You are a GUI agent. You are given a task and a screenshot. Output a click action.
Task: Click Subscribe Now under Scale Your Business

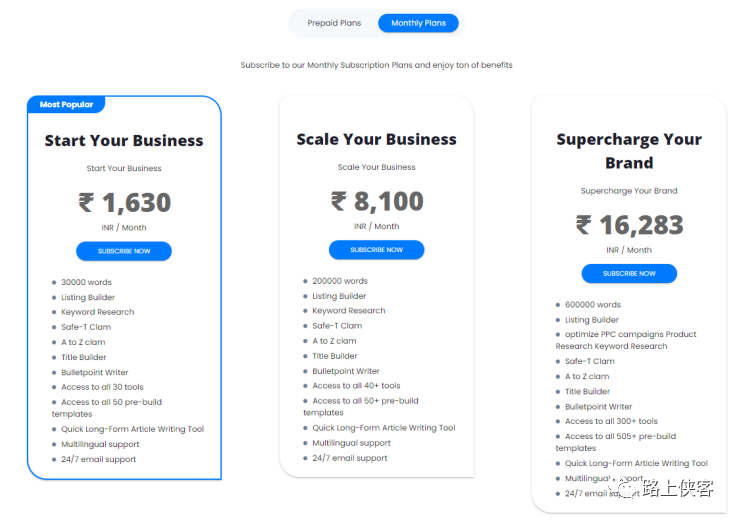pyautogui.click(x=376, y=250)
